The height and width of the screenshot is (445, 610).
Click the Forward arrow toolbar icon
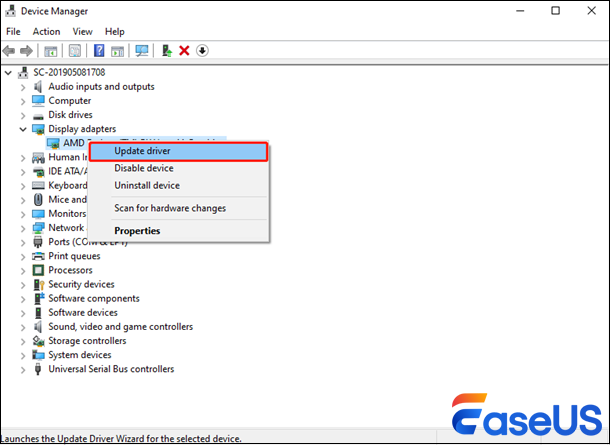[x=26, y=51]
